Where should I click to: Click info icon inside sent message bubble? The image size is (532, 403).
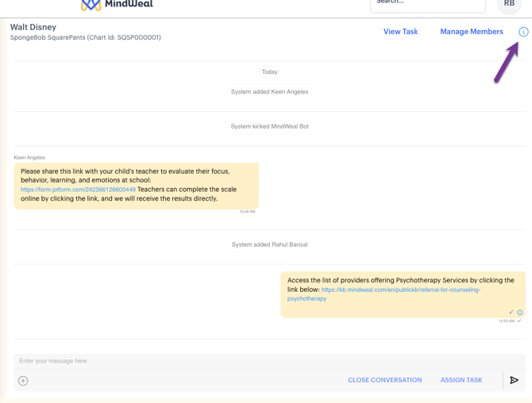pyautogui.click(x=520, y=313)
